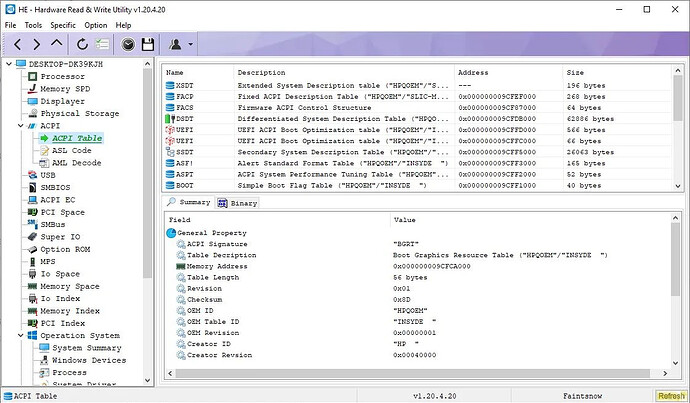Viewport: 690px width, 403px height.
Task: Open PCI Space in the tree
Action: (x=62, y=212)
